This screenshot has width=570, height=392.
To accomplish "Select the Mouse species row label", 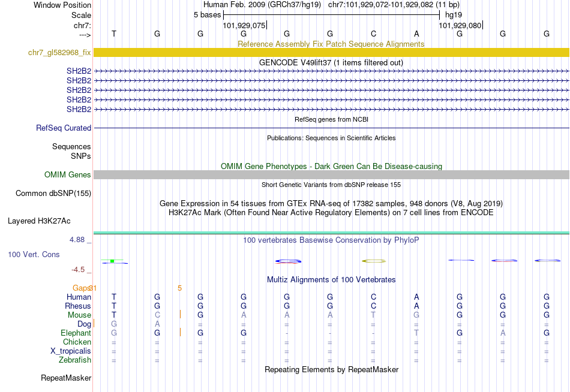I will (79, 315).
